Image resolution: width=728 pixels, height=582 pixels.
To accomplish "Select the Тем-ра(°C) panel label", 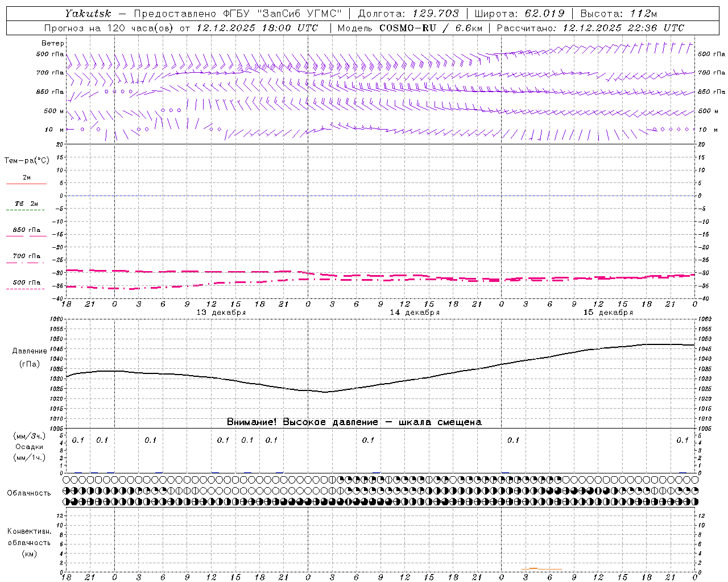I will click(x=27, y=160).
